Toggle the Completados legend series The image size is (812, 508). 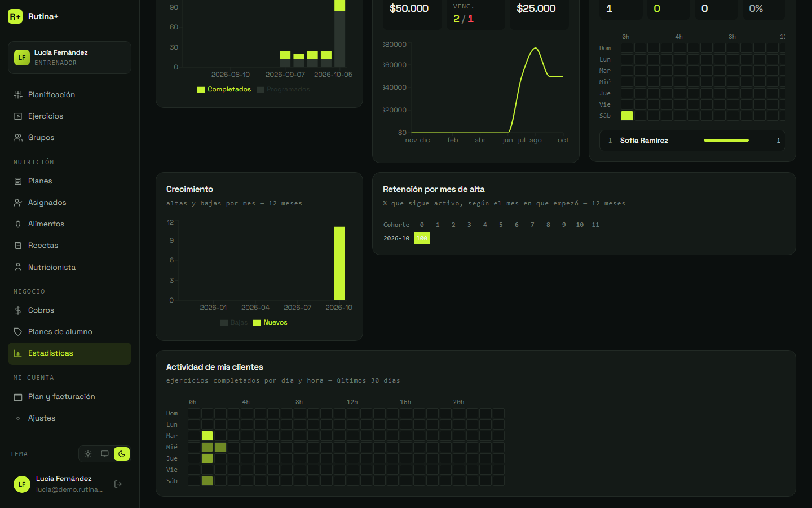[x=224, y=90]
